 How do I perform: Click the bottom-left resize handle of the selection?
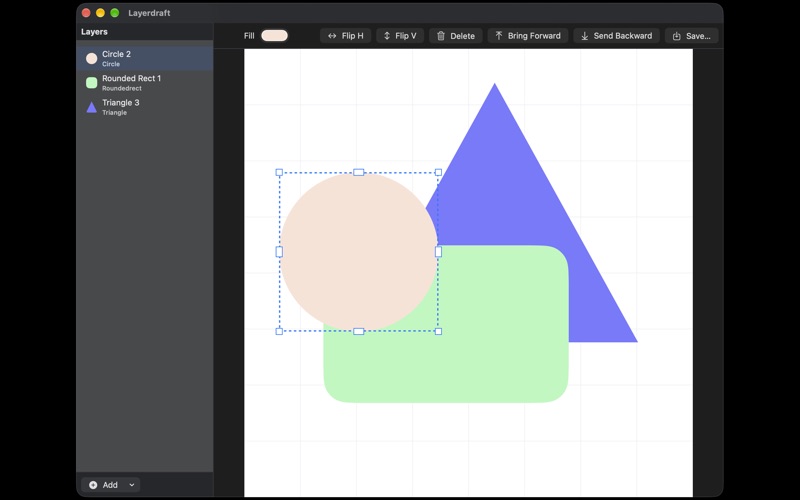click(x=279, y=332)
